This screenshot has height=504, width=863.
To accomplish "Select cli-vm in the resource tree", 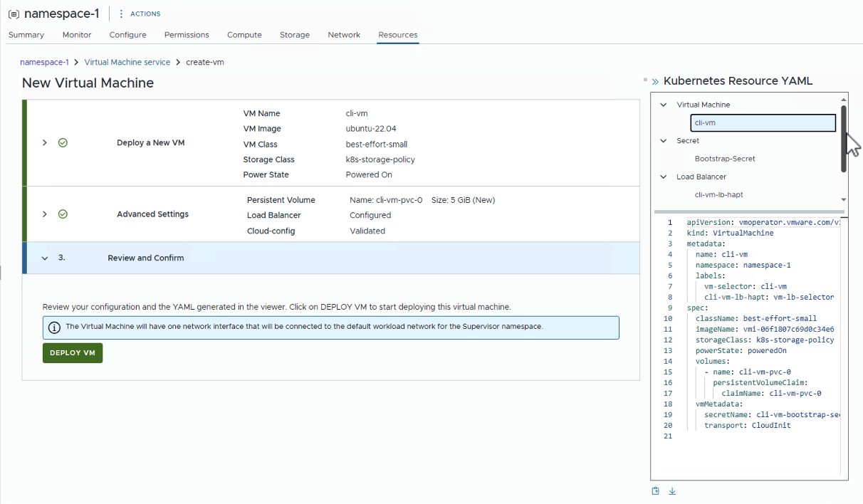I will [x=763, y=123].
